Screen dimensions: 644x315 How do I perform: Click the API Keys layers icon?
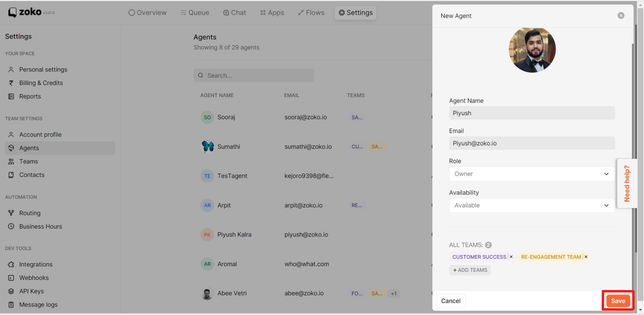(11, 291)
